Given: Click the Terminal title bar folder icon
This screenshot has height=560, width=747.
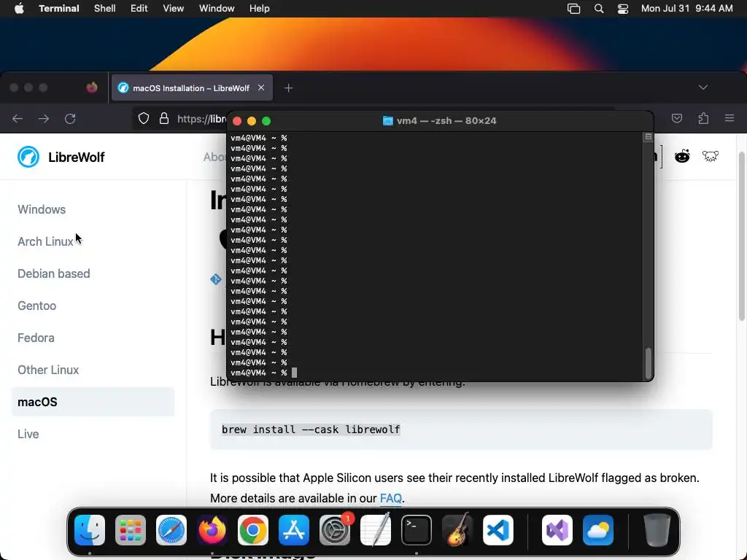Looking at the screenshot, I should coord(388,121).
